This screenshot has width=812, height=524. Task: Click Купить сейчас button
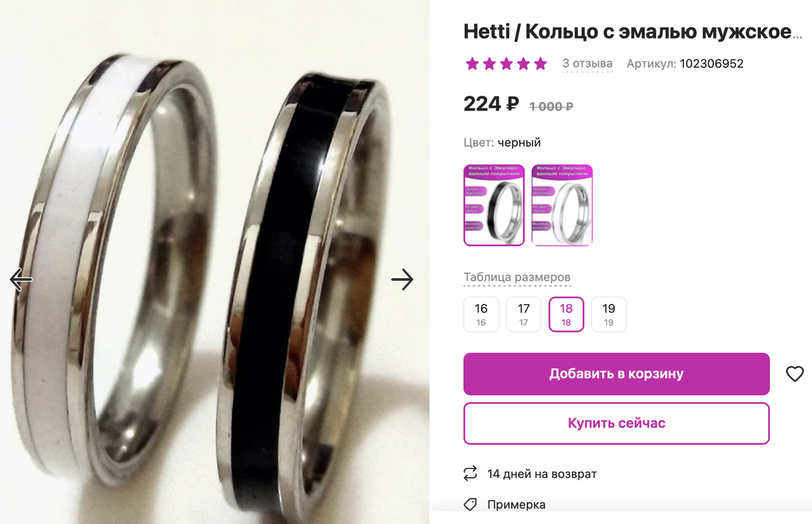(616, 423)
